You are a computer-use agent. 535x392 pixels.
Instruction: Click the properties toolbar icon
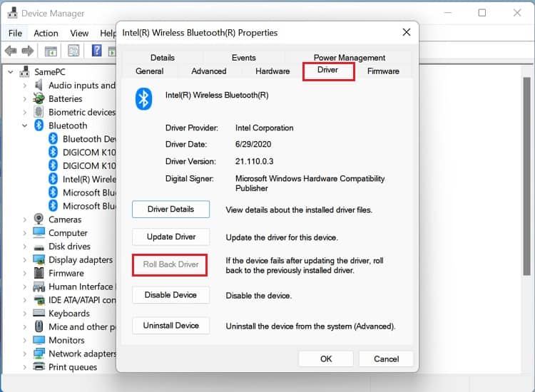(73, 51)
